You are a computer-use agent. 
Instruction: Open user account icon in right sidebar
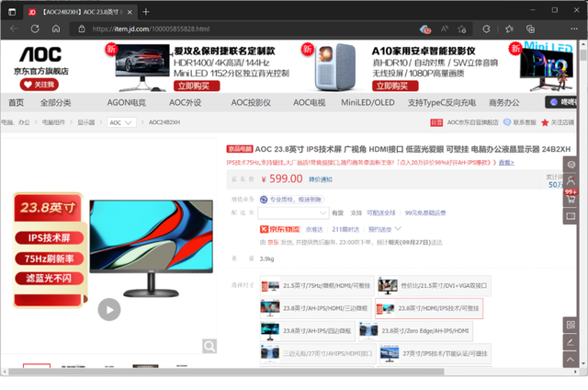click(x=571, y=180)
